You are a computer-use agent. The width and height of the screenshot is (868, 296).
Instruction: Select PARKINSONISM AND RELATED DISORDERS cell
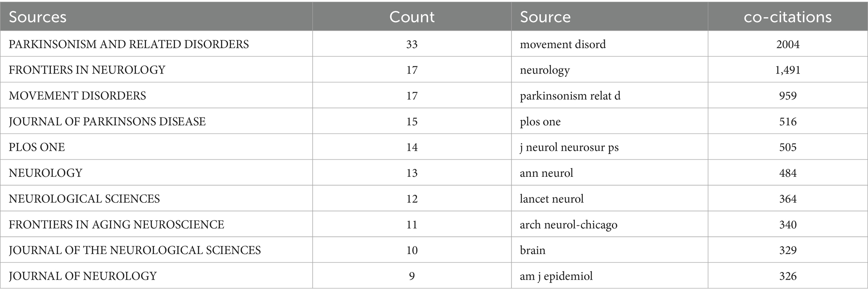coord(128,44)
